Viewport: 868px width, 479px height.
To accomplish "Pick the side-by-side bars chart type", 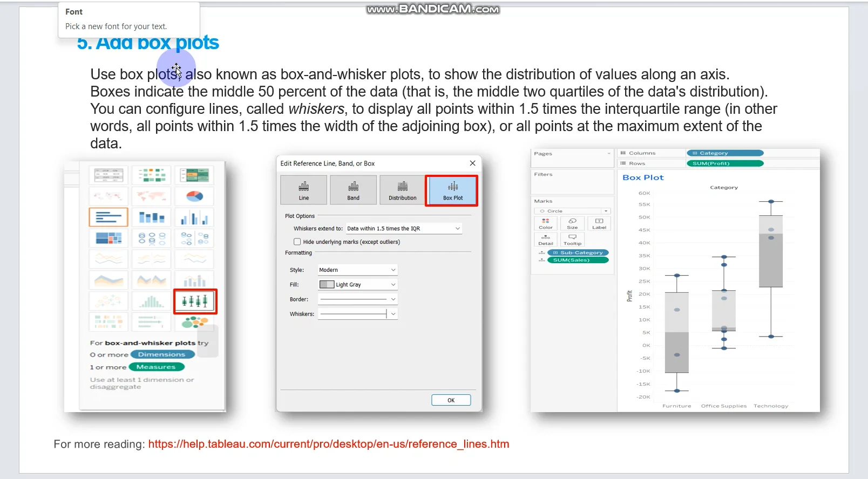I will pyautogui.click(x=194, y=217).
